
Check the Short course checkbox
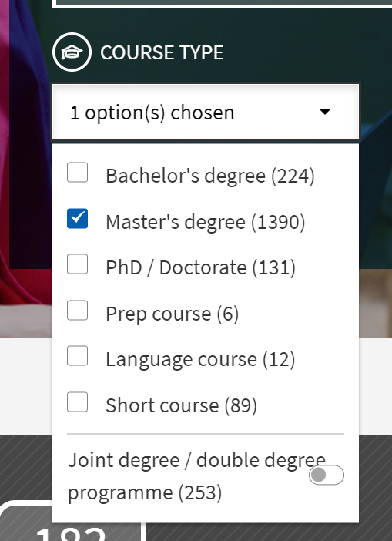click(x=77, y=402)
